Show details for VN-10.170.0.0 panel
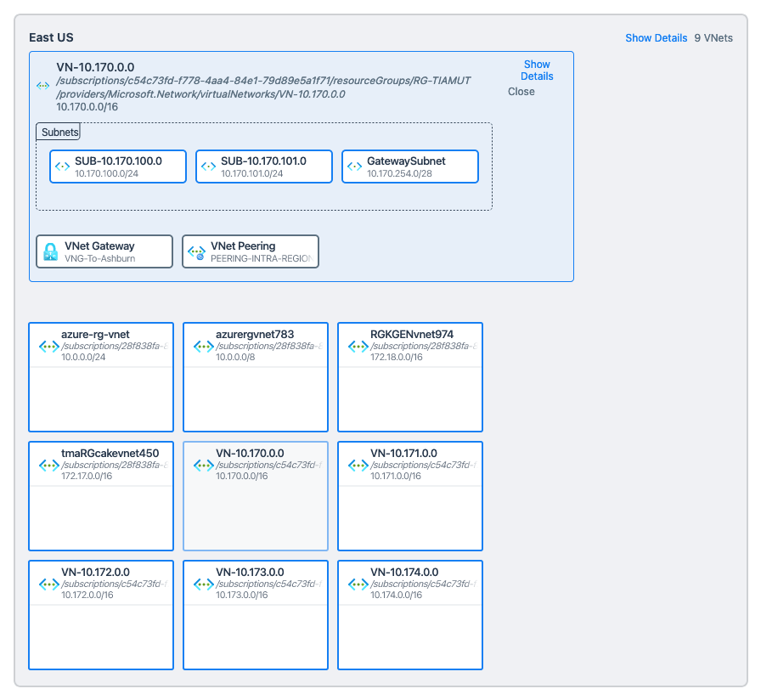The image size is (761, 700). click(537, 71)
